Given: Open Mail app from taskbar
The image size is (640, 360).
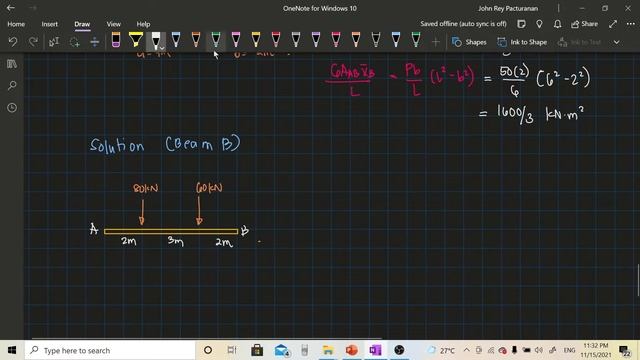Looking at the screenshot, I should [282, 350].
